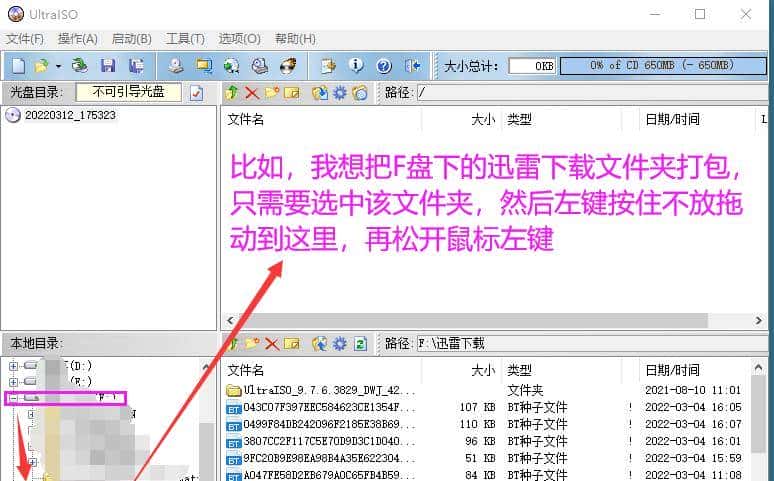Click the local pane New folder icon

[x=252, y=343]
